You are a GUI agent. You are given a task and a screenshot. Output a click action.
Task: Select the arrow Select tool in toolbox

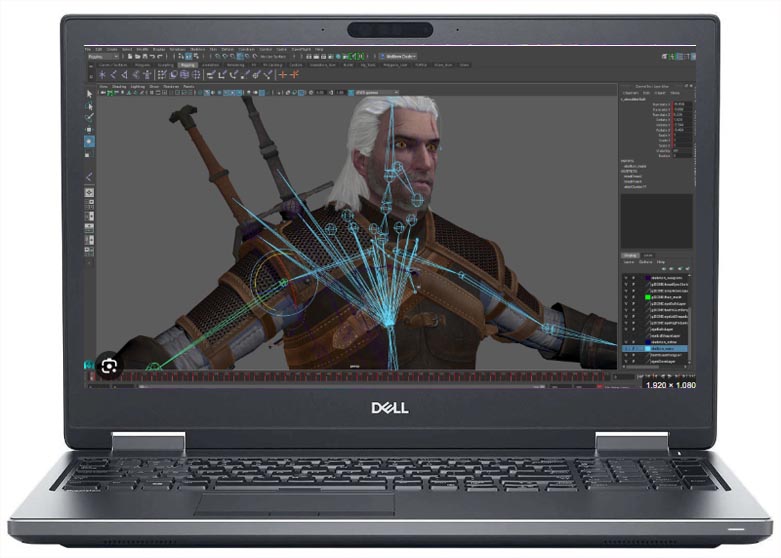(x=89, y=94)
